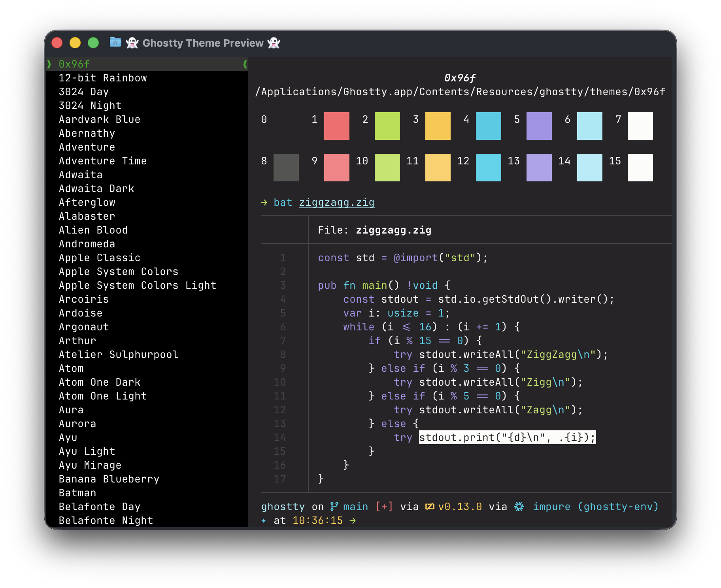This screenshot has width=721, height=588.
Task: Click the green zoom window button
Action: point(93,43)
